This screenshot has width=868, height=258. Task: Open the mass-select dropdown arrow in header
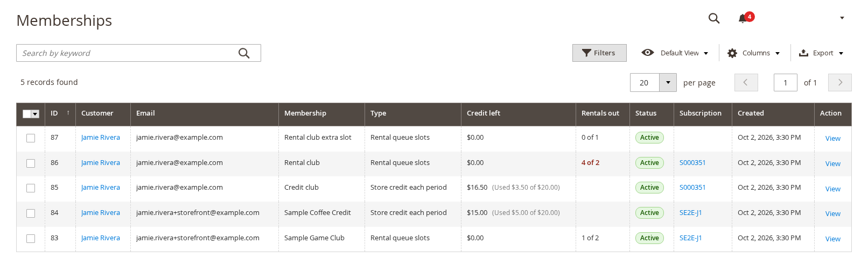[36, 114]
